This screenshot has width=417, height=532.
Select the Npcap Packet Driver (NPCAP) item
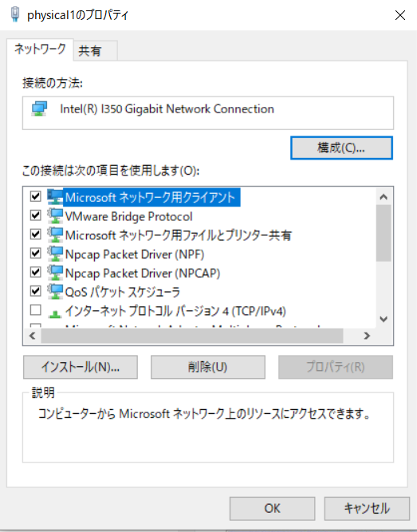(x=143, y=273)
